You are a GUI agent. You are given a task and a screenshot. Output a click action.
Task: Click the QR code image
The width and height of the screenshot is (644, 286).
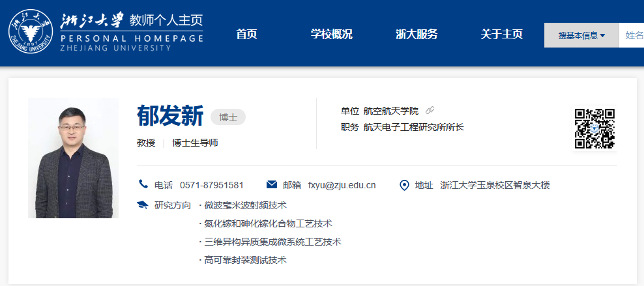tap(594, 128)
